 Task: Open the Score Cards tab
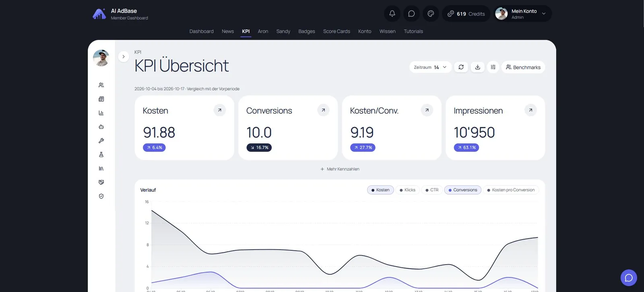coord(336,31)
